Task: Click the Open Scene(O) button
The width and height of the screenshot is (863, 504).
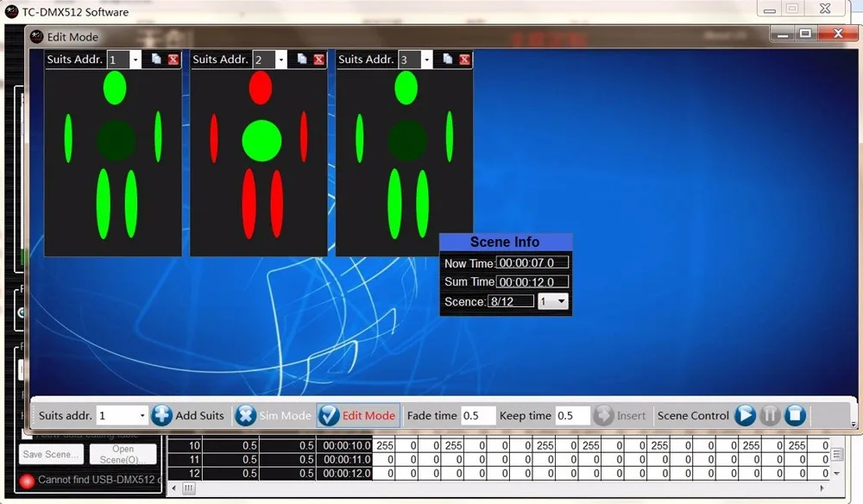Action: (123, 454)
